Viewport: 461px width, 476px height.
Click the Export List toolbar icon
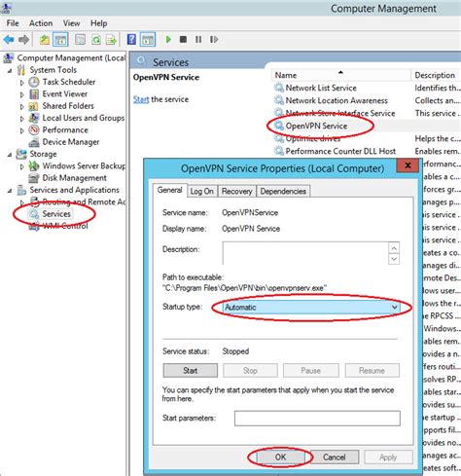click(111, 40)
